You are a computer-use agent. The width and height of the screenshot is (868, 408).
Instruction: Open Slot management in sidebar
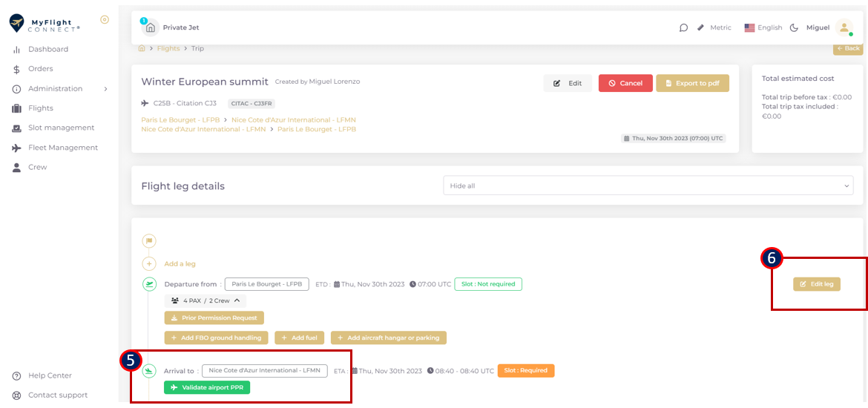(61, 128)
